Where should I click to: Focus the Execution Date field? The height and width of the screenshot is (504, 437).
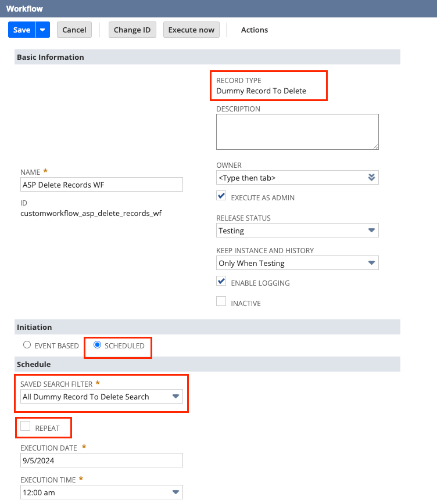coord(101,460)
